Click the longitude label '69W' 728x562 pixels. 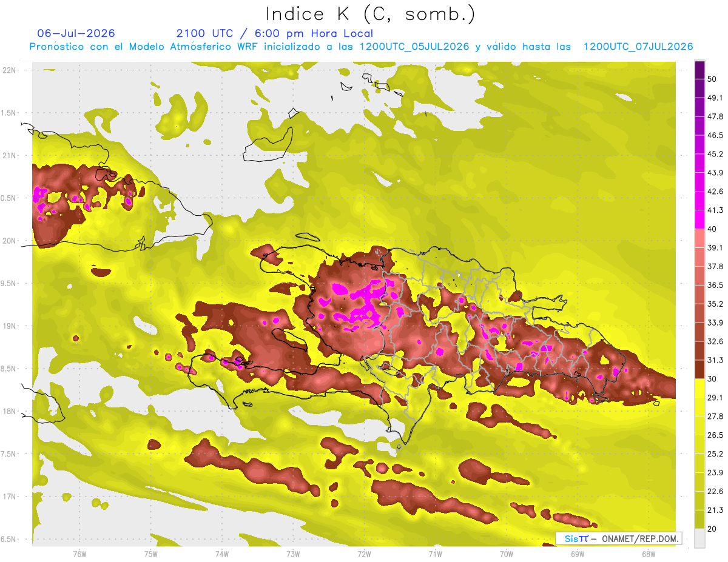tap(578, 554)
